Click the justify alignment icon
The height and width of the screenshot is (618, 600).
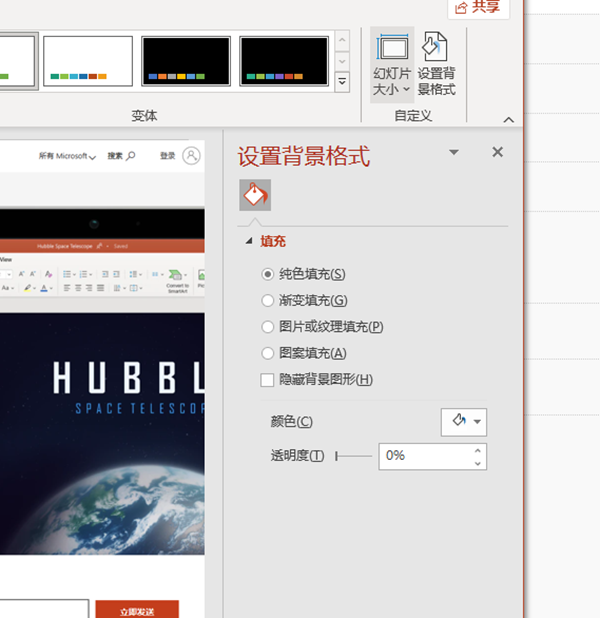[101, 289]
